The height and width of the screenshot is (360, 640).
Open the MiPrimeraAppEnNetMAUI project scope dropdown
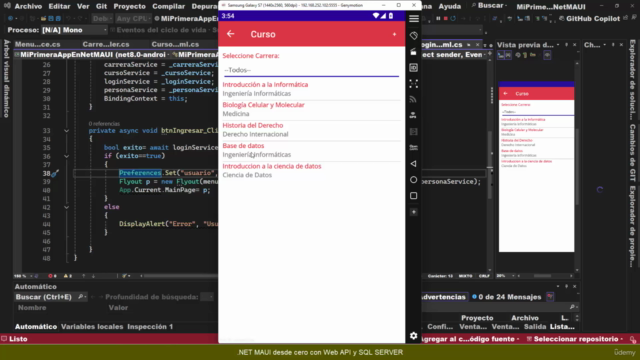[92, 55]
